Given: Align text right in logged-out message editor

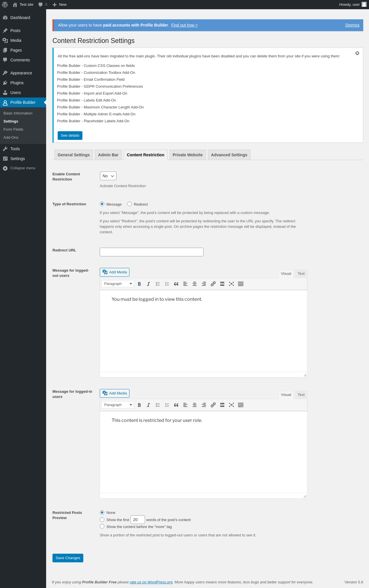Looking at the screenshot, I should (204, 284).
